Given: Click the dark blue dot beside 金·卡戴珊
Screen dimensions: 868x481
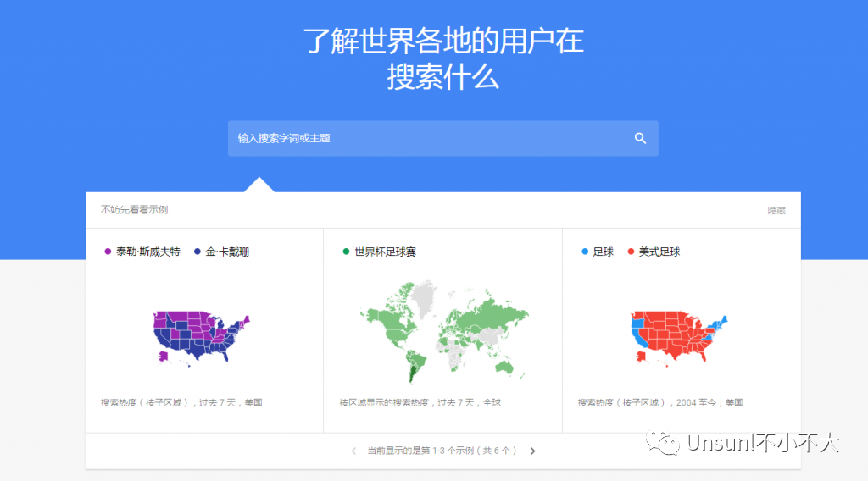Looking at the screenshot, I should (x=197, y=252).
